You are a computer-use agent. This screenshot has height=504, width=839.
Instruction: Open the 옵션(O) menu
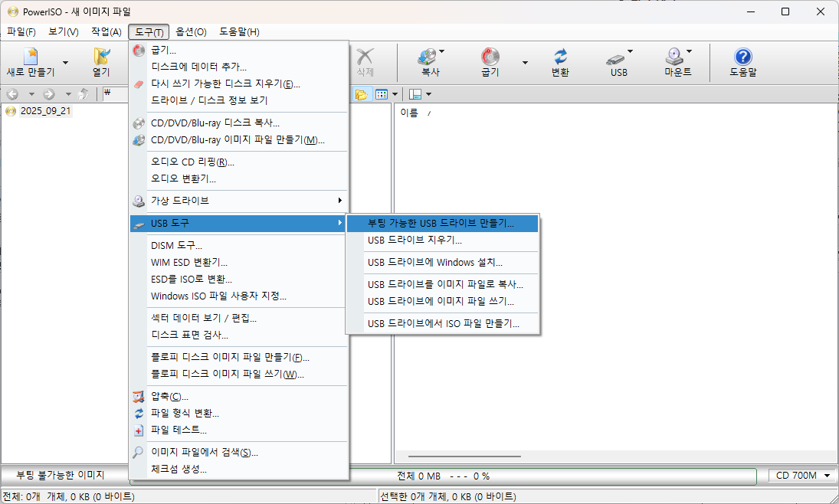click(x=191, y=32)
